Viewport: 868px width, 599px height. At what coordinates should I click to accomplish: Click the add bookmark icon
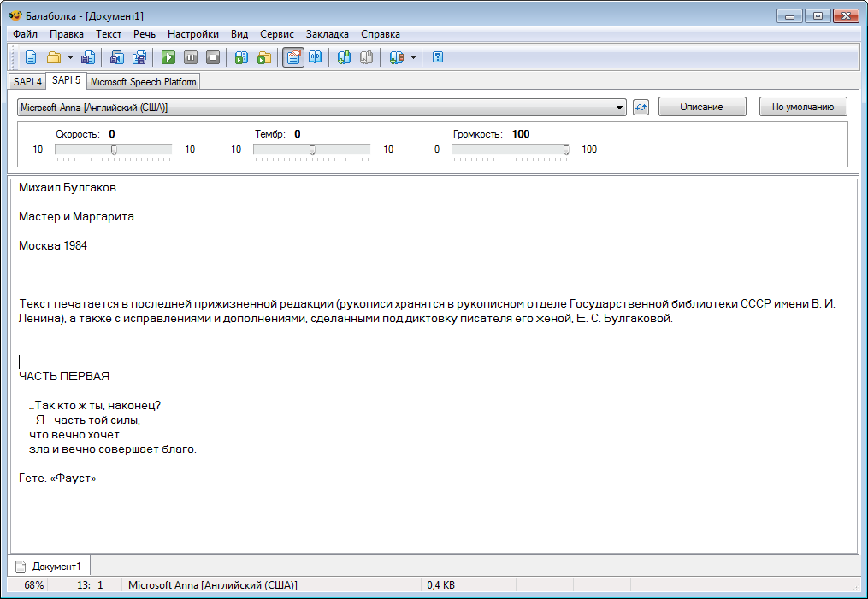[344, 57]
